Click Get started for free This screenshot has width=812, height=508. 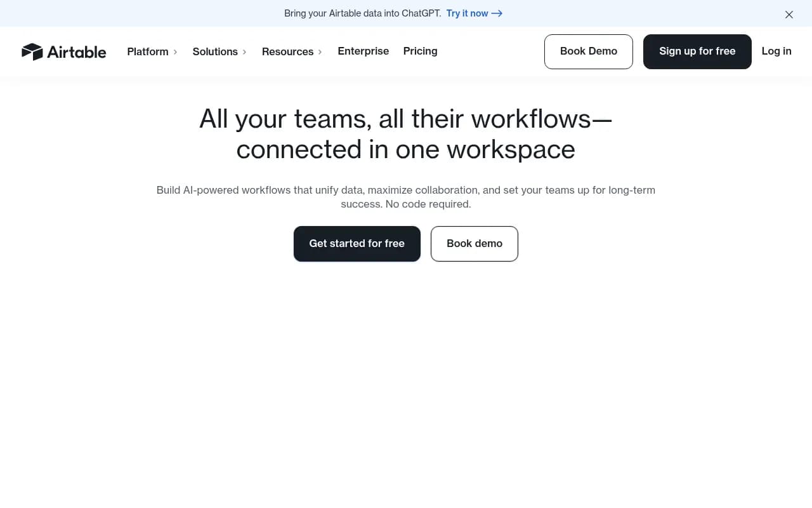[357, 243]
